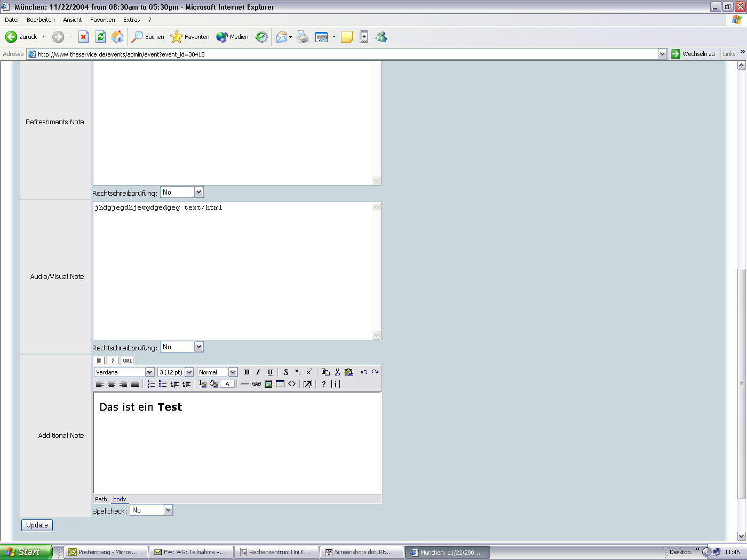Image resolution: width=747 pixels, height=560 pixels.
Task: Open the Extras menu
Action: pos(131,20)
